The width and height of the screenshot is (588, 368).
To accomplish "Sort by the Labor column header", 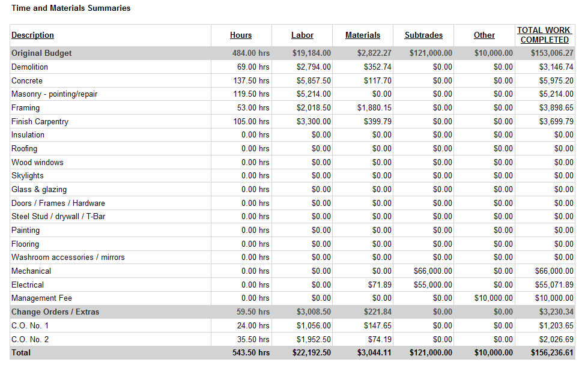I will coord(302,35).
